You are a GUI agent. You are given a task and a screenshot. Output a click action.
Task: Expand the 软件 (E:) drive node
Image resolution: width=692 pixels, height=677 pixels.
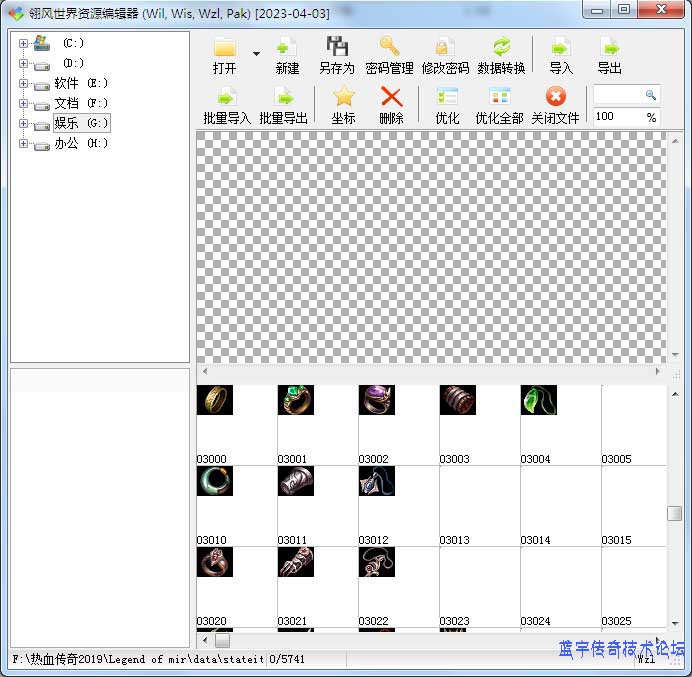(23, 84)
